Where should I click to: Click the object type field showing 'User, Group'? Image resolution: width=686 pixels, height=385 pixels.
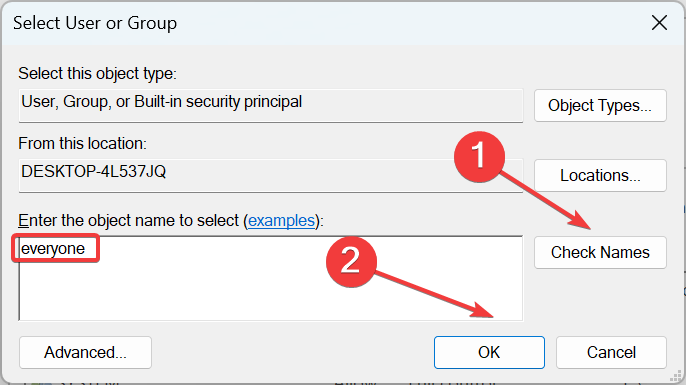tap(271, 105)
